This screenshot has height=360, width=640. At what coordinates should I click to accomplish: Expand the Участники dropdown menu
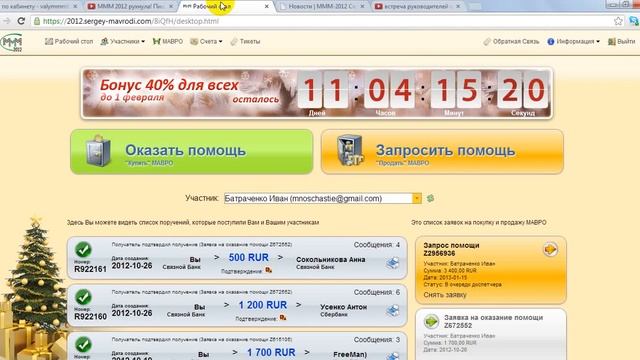(x=122, y=41)
